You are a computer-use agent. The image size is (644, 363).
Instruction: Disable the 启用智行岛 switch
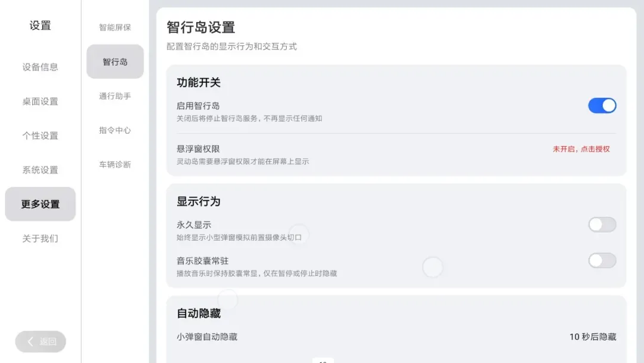pyautogui.click(x=602, y=106)
